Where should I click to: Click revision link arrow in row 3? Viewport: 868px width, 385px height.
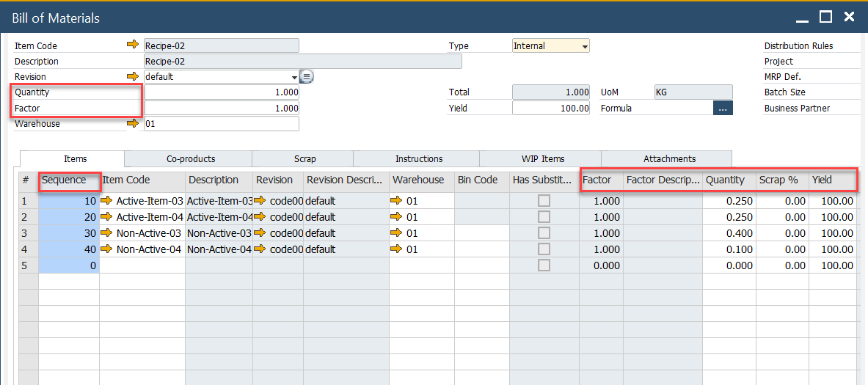[x=260, y=233]
